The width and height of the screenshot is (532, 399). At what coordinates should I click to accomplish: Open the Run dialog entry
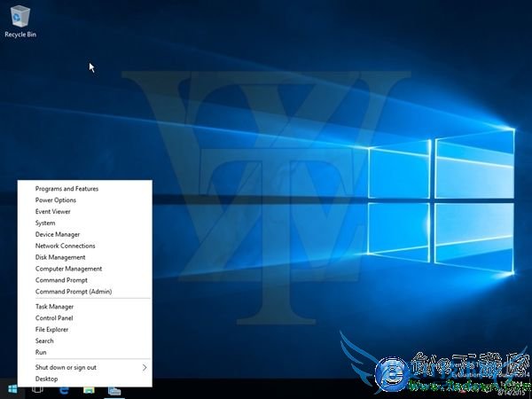tap(85, 352)
